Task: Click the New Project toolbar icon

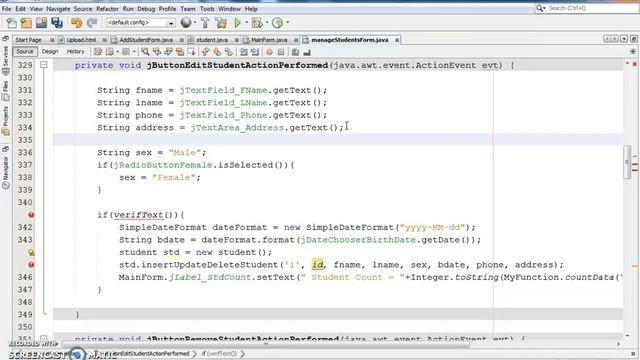Action: point(26,23)
